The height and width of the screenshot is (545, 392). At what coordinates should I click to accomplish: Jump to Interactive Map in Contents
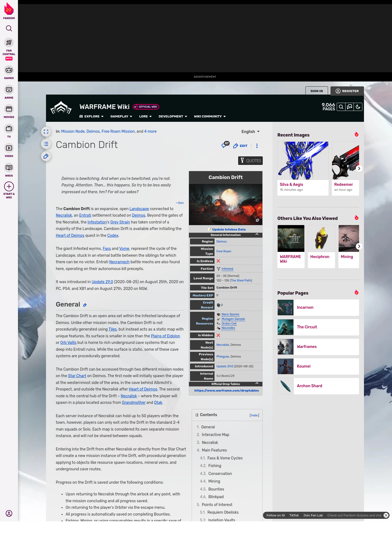215,435
